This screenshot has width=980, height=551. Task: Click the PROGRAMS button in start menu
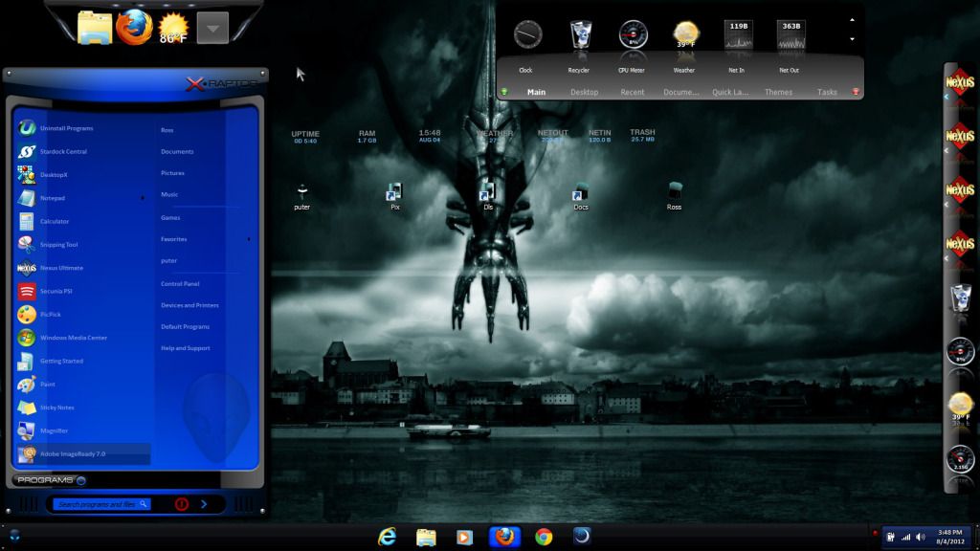click(52, 480)
